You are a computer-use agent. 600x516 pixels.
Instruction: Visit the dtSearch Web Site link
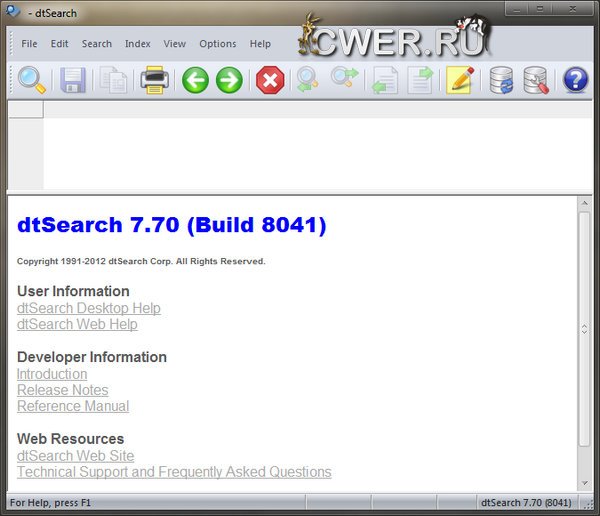pos(75,456)
